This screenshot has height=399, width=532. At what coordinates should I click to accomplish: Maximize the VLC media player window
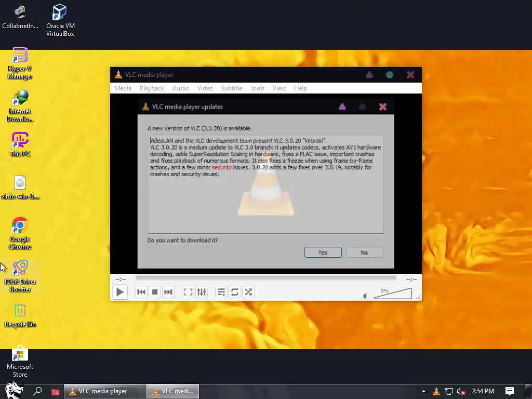click(x=390, y=75)
